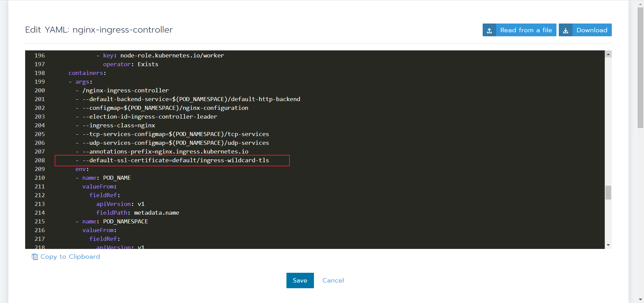644x303 pixels.
Task: Click the line --annotations-prefix=nginx.ingress.kubernetes.io
Action: tap(165, 151)
